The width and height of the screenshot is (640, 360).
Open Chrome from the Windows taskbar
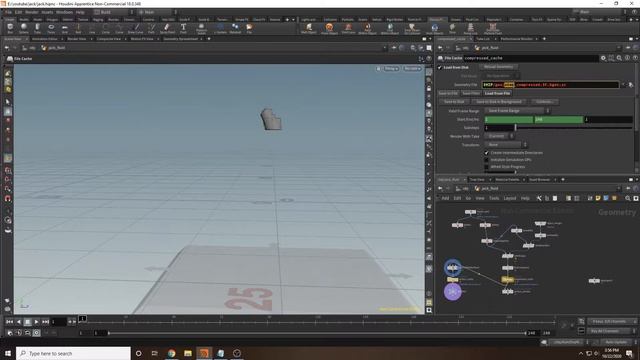171,353
